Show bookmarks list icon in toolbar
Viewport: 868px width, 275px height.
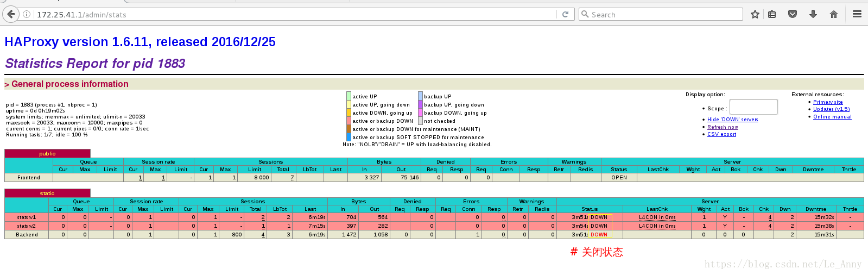(772, 14)
